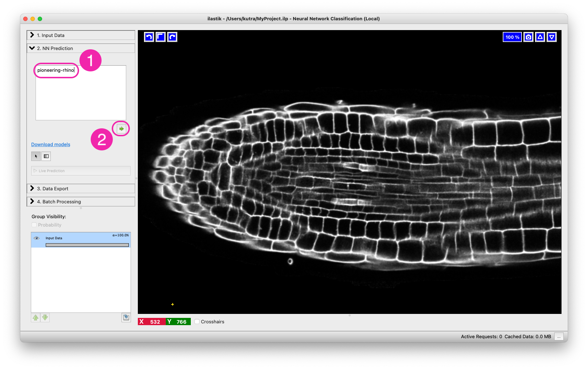The image size is (588, 369).
Task: Click the blue up triangle viewer button
Action: tap(540, 37)
